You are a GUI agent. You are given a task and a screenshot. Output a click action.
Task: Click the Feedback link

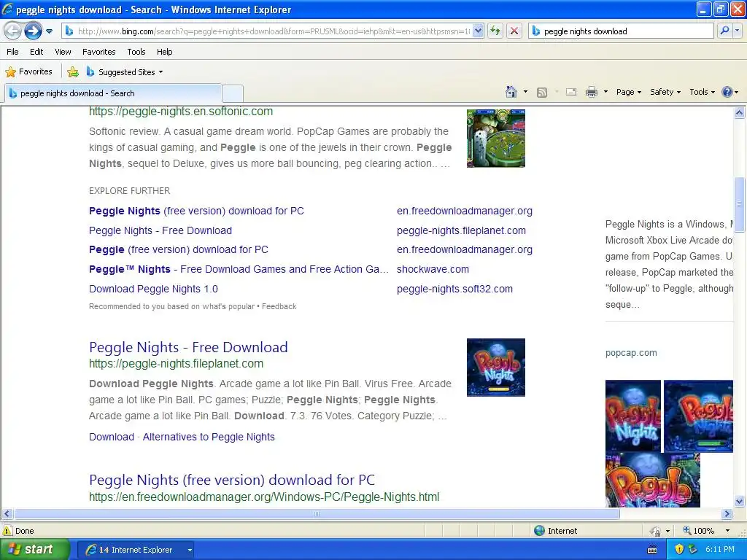click(x=279, y=307)
